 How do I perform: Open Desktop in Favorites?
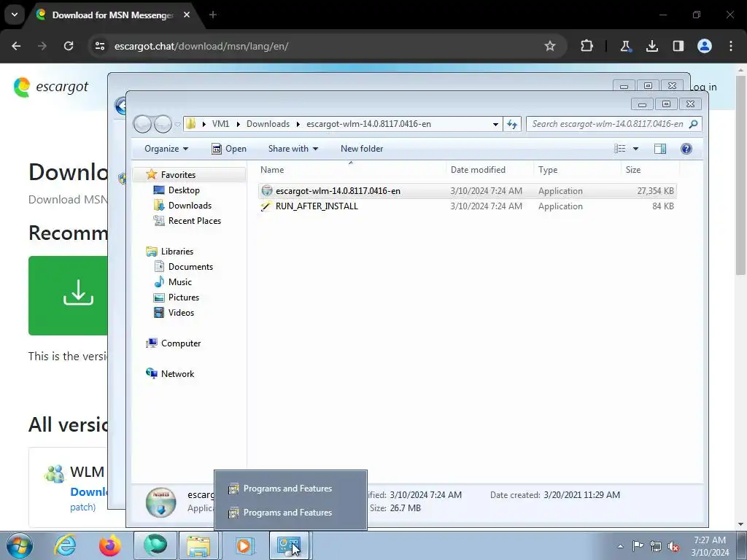(x=184, y=190)
